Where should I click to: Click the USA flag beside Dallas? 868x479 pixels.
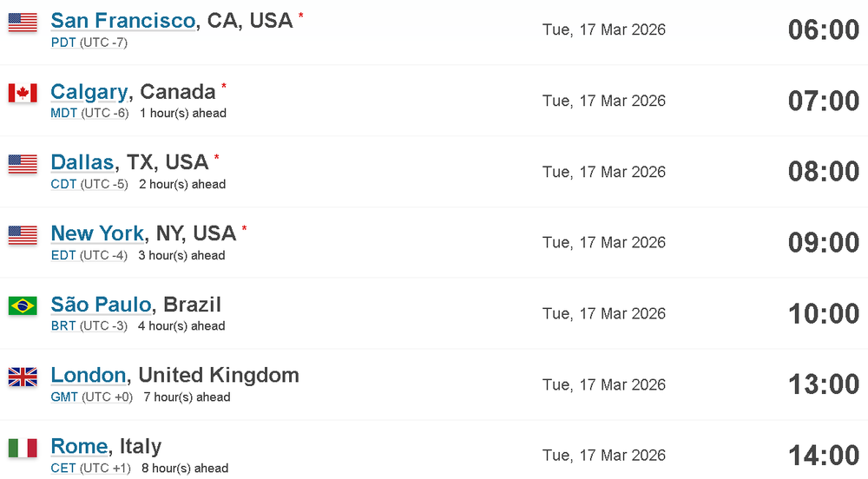tap(23, 164)
